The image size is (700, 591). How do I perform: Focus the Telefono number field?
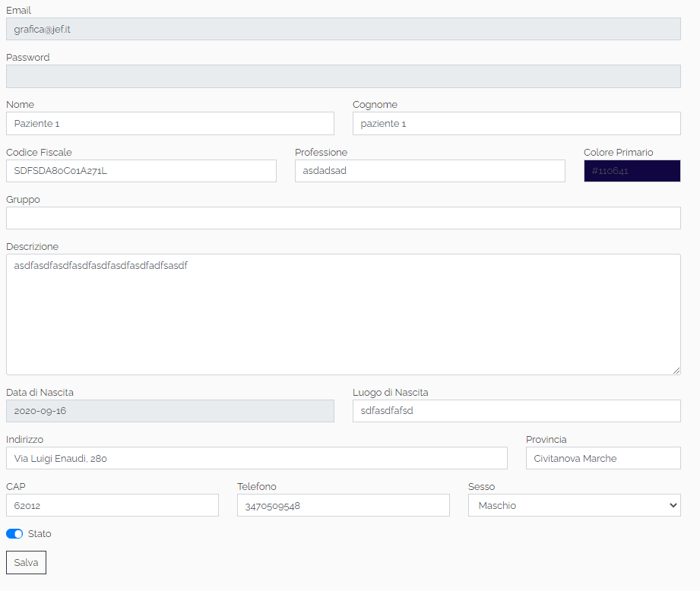(343, 505)
